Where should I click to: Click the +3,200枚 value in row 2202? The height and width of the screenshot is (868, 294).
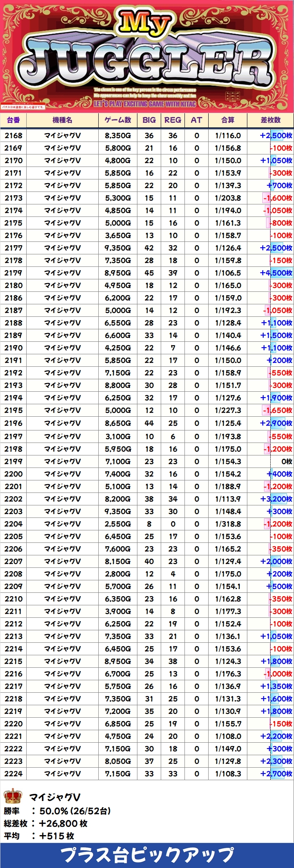tap(276, 499)
